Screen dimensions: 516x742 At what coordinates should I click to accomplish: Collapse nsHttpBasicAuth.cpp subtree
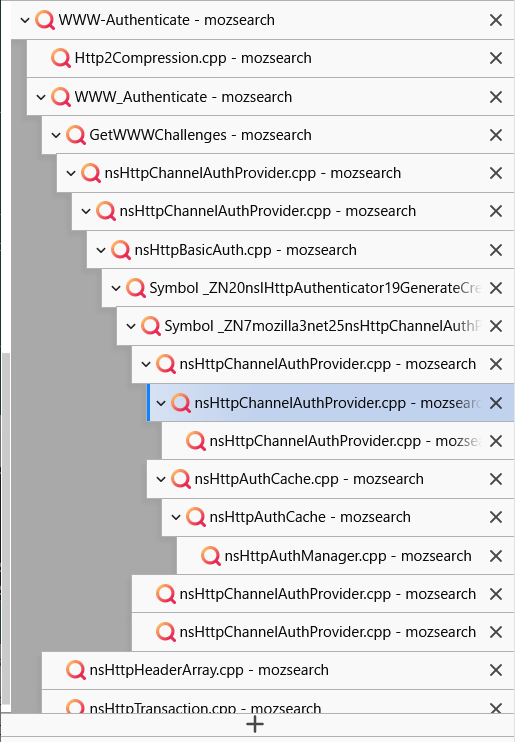point(101,250)
